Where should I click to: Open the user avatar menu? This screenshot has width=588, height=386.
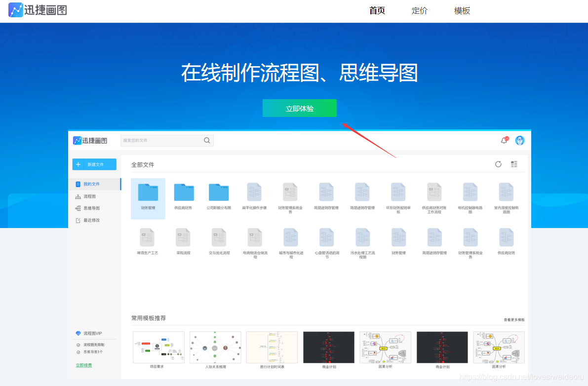[x=520, y=141]
